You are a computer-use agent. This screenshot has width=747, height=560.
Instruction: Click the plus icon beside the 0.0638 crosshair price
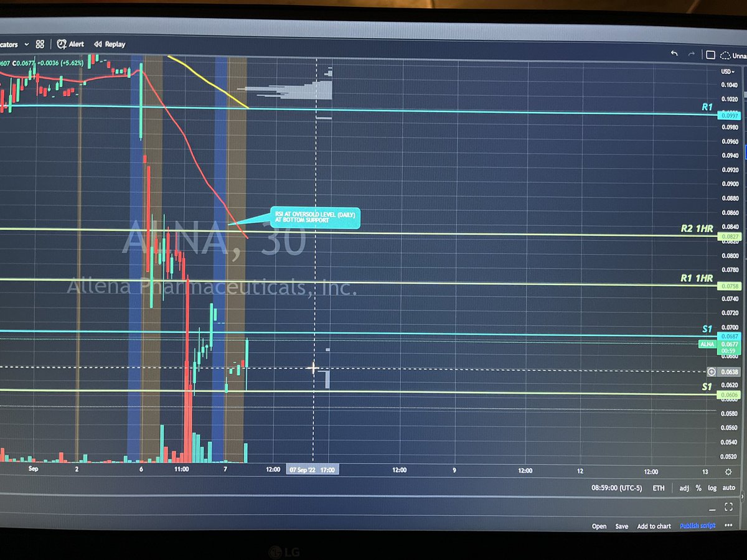coord(712,372)
